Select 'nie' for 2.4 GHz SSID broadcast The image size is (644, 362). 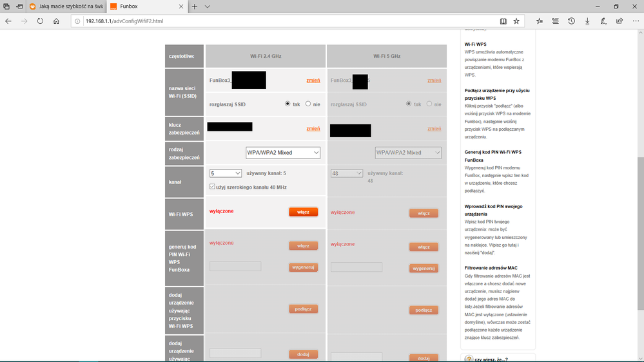click(308, 104)
